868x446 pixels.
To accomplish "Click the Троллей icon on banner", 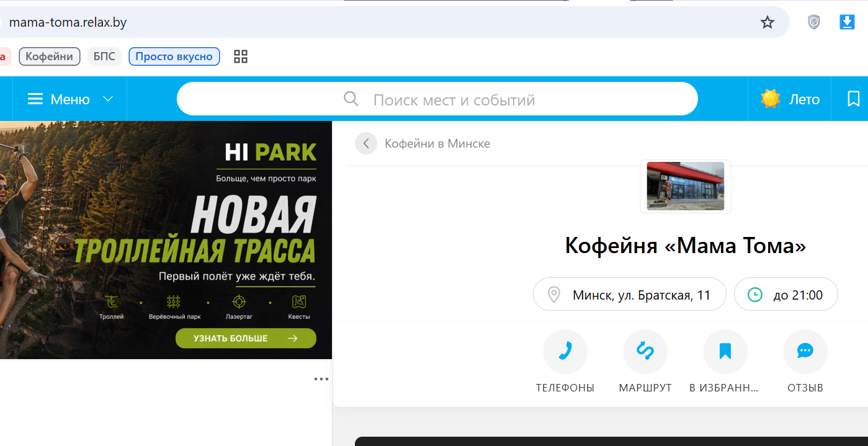I will [x=112, y=302].
